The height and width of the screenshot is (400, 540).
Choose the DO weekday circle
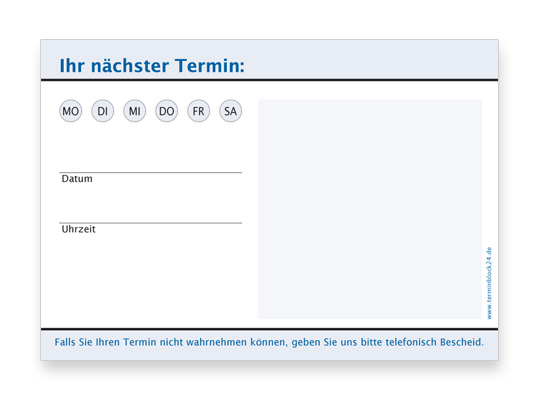(x=167, y=111)
